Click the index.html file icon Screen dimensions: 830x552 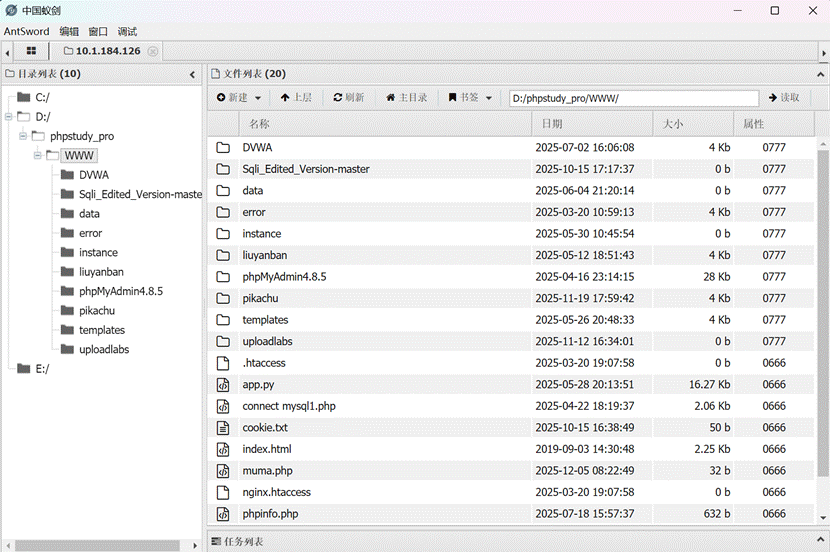[x=223, y=449]
